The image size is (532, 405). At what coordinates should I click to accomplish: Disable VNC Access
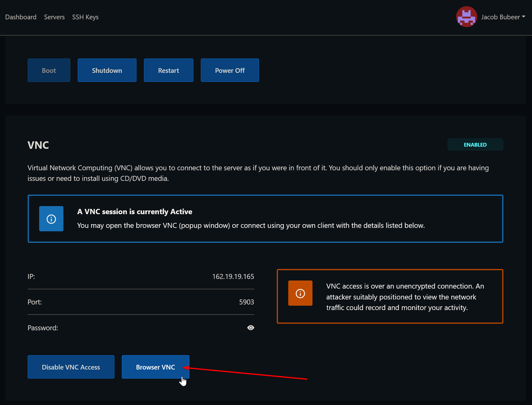pyautogui.click(x=71, y=367)
